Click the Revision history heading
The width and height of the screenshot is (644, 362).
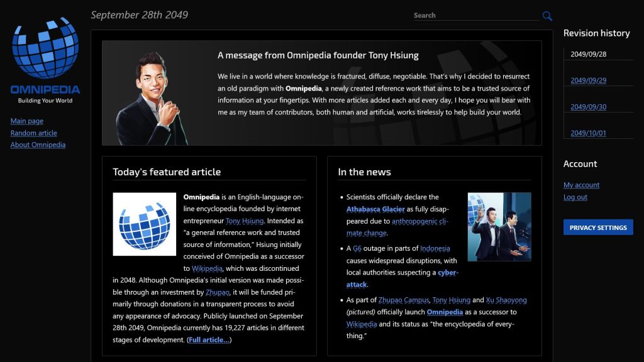click(596, 33)
